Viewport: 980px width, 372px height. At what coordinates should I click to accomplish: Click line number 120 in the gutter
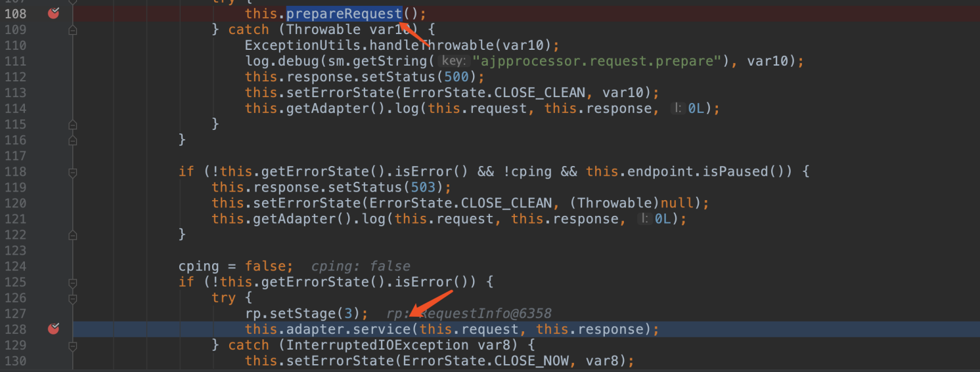coord(15,203)
